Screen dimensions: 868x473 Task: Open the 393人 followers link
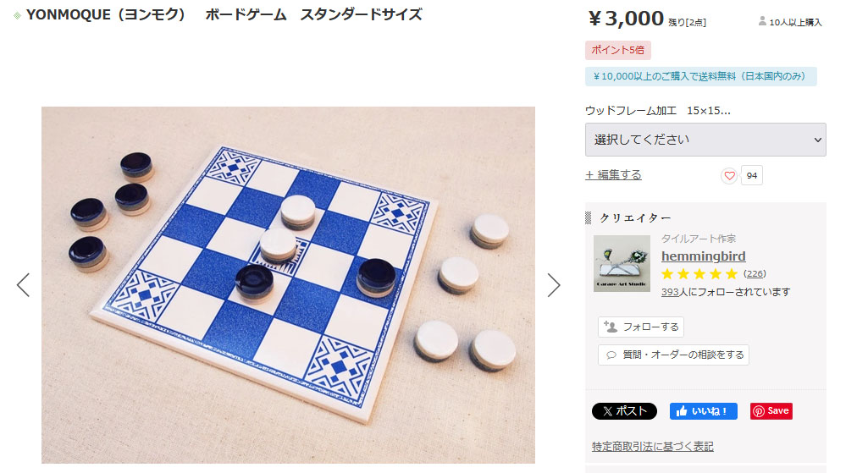670,292
